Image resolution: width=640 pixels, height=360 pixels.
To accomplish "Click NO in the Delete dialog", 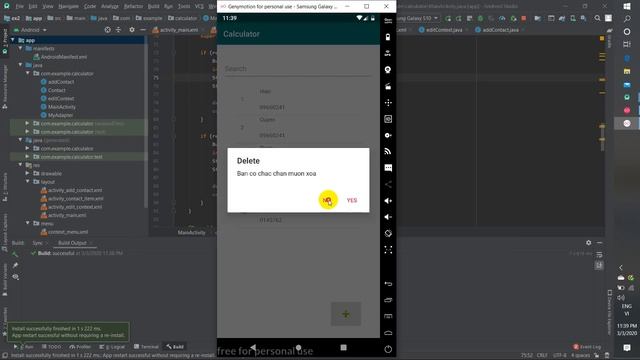I will 327,200.
